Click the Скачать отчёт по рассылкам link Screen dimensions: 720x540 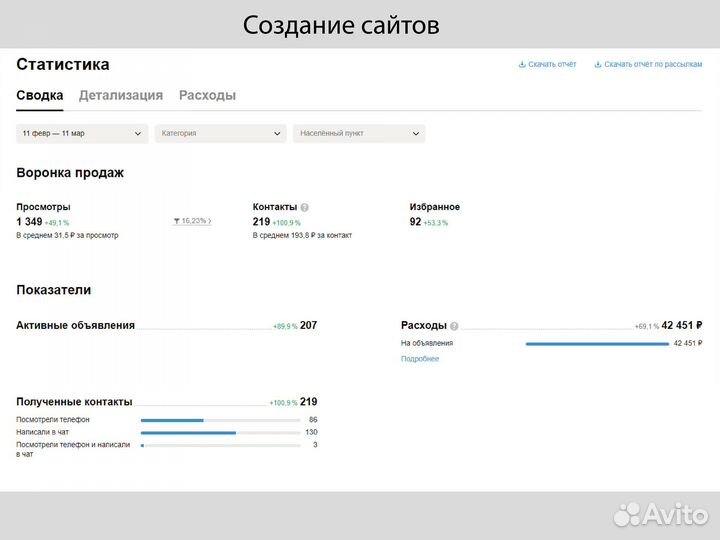click(653, 64)
